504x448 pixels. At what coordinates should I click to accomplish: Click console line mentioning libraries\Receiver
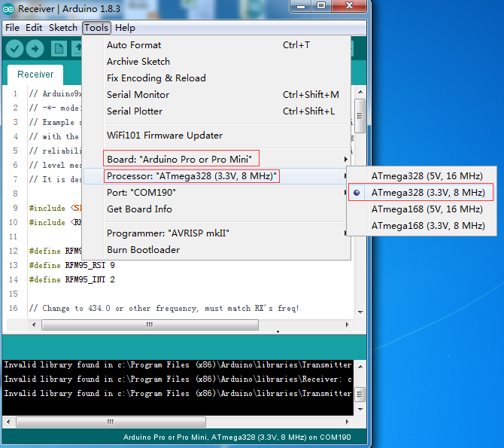178,379
